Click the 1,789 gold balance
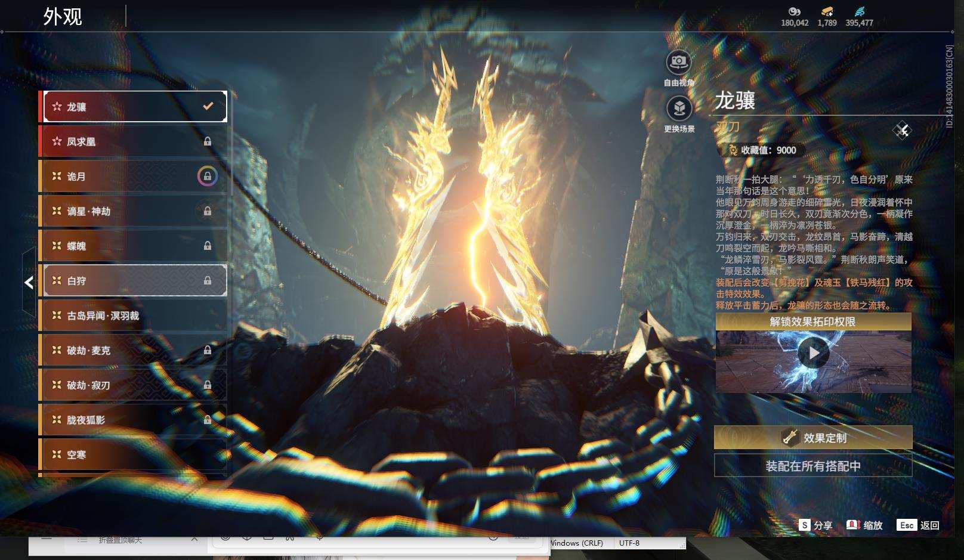 coord(827,23)
